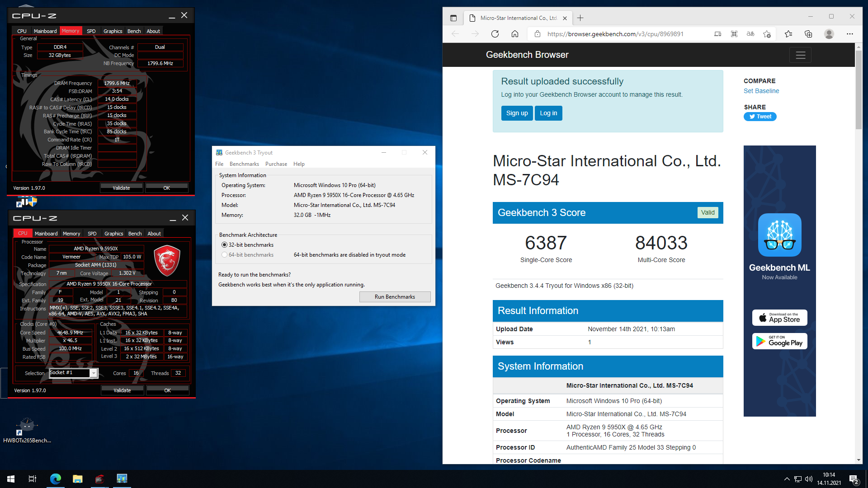Open the Benchmarks menu in Geekbench 3
Screen dimensions: 868x488
(x=244, y=164)
